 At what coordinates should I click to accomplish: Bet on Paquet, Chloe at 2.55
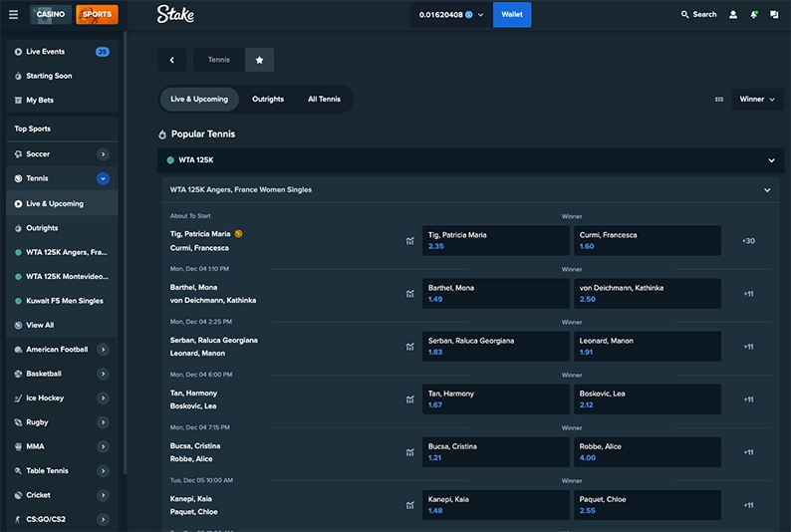point(648,505)
